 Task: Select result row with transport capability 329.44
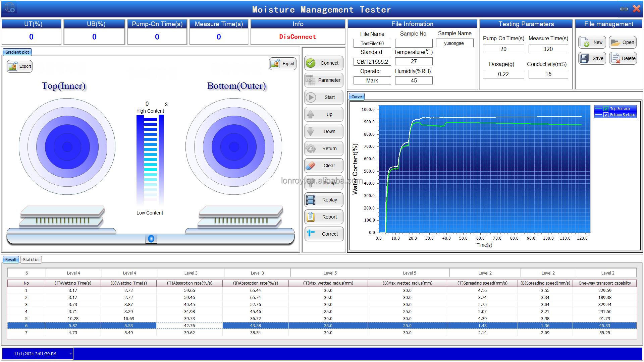coord(322,304)
